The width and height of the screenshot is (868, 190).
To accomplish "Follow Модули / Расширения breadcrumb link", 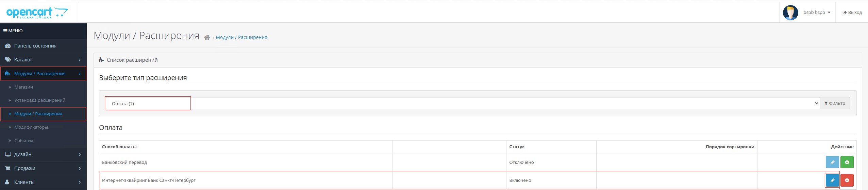I will click(241, 37).
